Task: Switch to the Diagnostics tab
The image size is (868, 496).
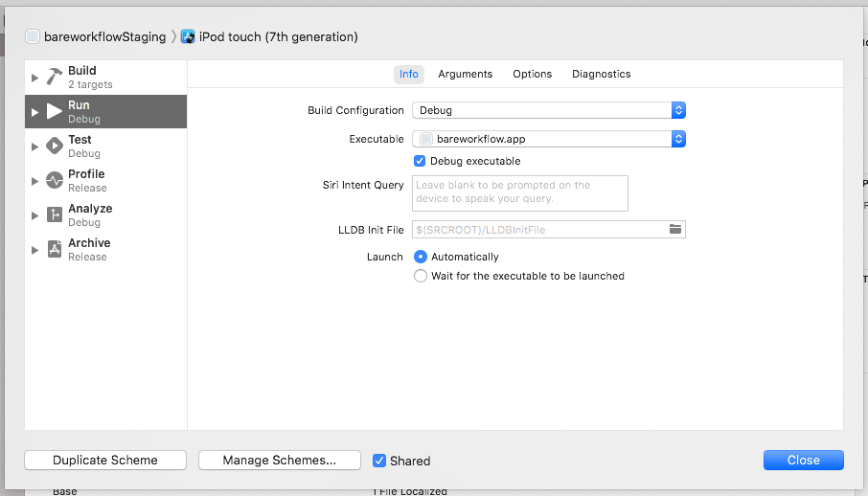Action: [x=601, y=74]
